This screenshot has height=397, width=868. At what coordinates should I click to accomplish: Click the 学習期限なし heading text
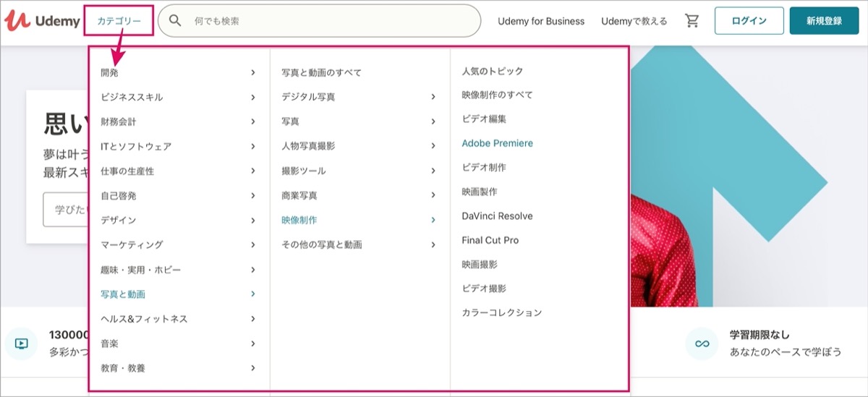759,335
